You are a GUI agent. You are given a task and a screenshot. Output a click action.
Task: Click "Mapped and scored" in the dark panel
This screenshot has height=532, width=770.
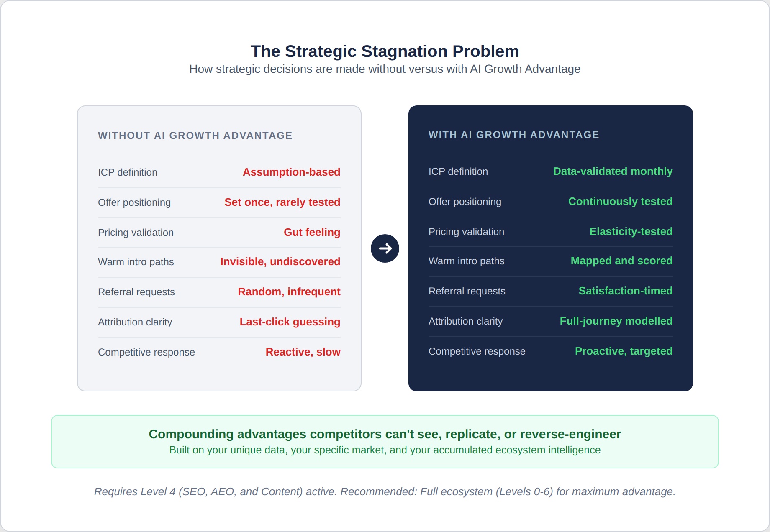(x=621, y=261)
